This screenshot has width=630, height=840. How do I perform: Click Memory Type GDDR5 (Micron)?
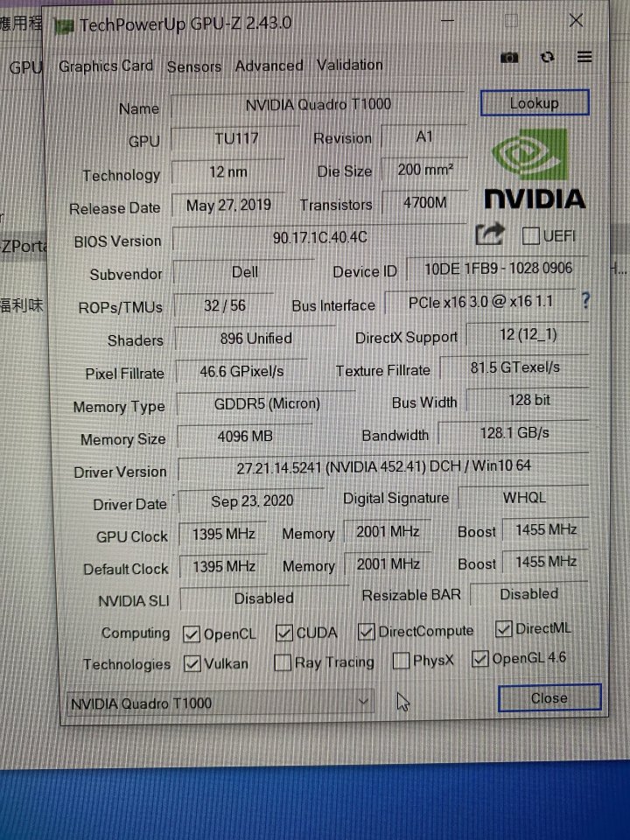pyautogui.click(x=266, y=404)
